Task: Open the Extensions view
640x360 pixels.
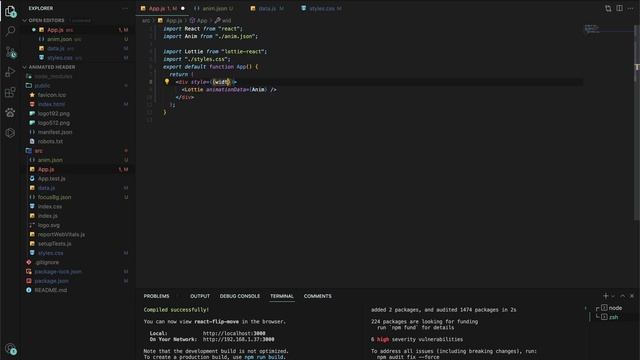Action: 10,92
